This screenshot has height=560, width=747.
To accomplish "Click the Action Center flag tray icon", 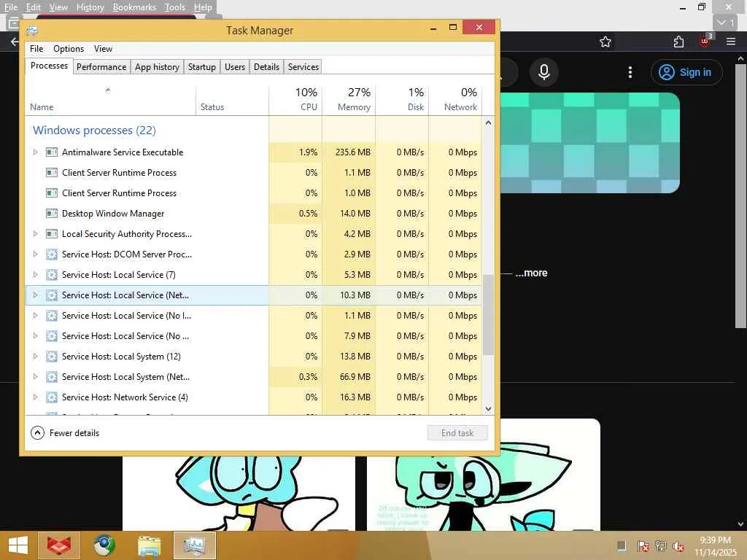I will point(643,545).
